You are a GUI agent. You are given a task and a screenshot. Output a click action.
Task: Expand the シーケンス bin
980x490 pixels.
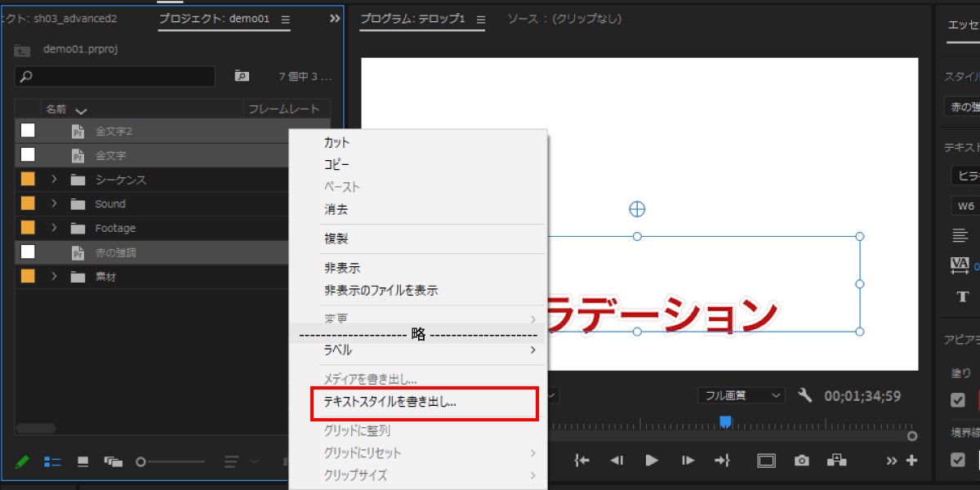click(x=54, y=179)
